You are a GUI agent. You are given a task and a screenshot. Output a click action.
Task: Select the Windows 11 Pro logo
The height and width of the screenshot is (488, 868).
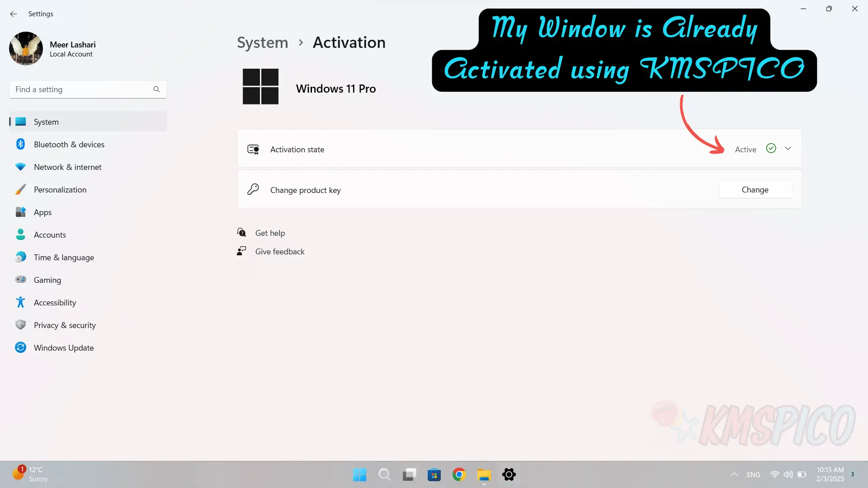pyautogui.click(x=260, y=86)
